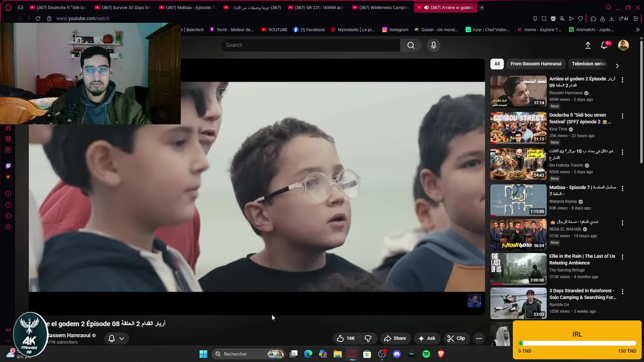Open the channel notification bell dropdown

point(116,338)
